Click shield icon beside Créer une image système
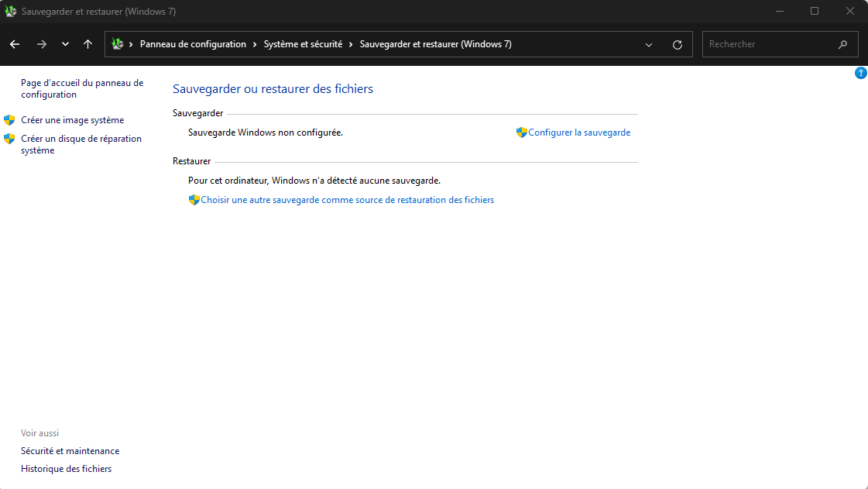This screenshot has height=489, width=868. pos(9,120)
